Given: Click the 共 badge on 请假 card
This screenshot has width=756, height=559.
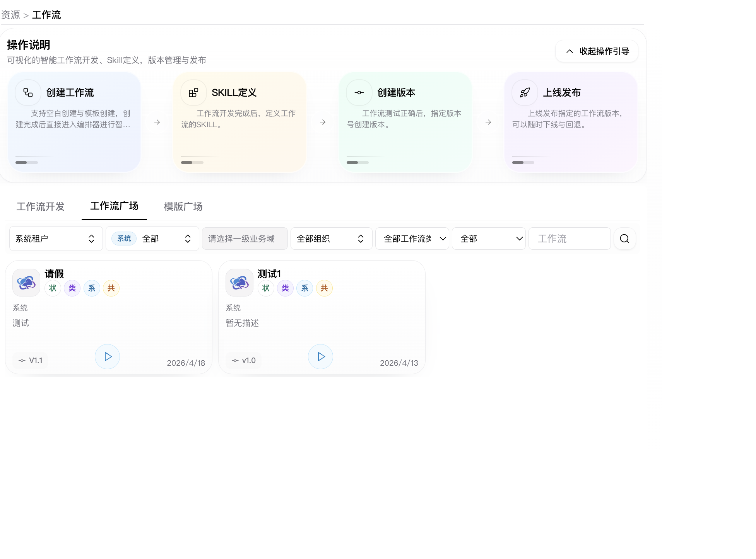Looking at the screenshot, I should 111,288.
